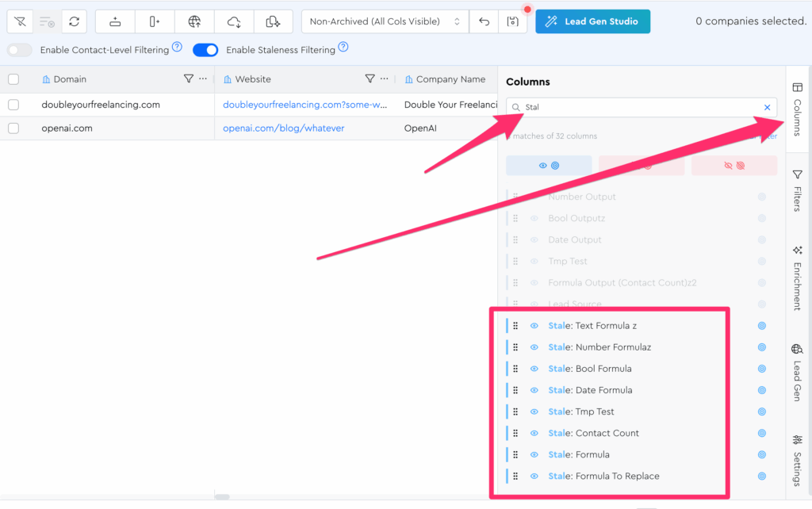Open Website column three-dot menu
The image size is (812, 509).
pyautogui.click(x=385, y=79)
